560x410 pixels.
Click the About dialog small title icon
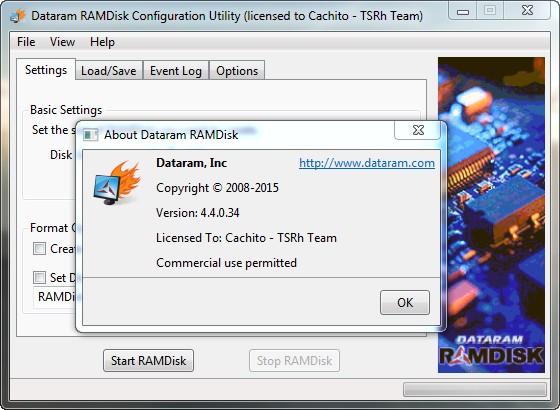(x=90, y=135)
